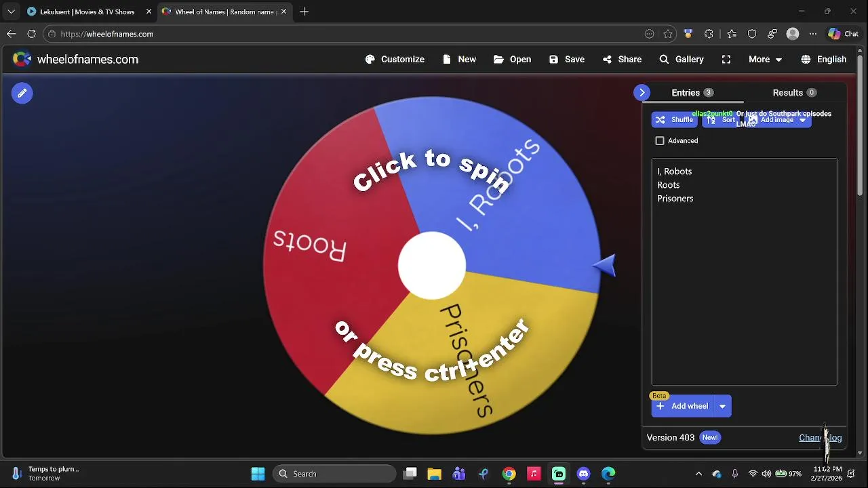
Task: Save the current wheel
Action: [567, 60]
